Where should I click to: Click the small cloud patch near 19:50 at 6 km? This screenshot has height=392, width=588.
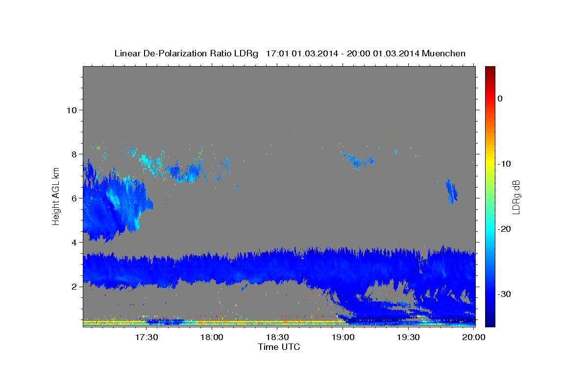tap(451, 191)
